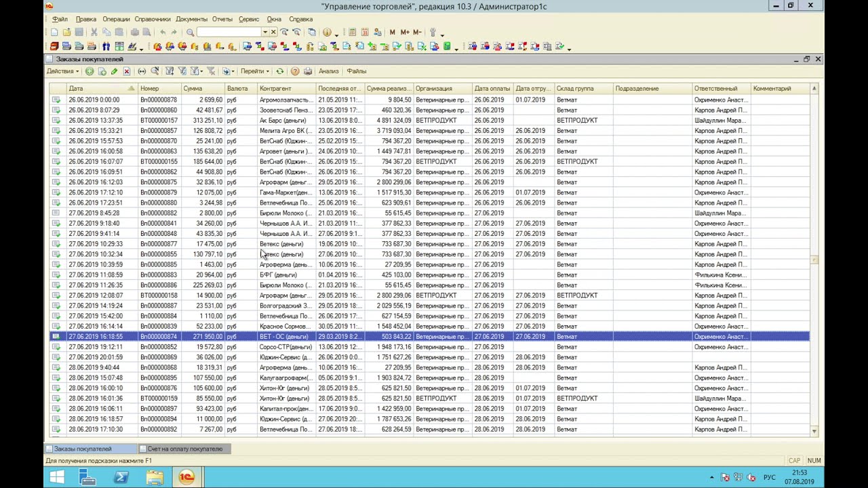Click the Open file toolbar icon
Viewport: 868px width, 488px height.
click(66, 32)
